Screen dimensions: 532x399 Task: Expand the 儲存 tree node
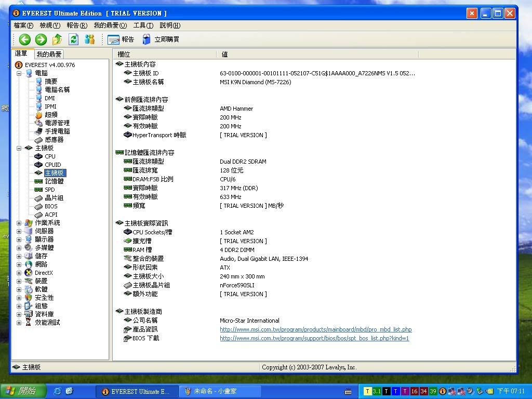[x=19, y=256]
